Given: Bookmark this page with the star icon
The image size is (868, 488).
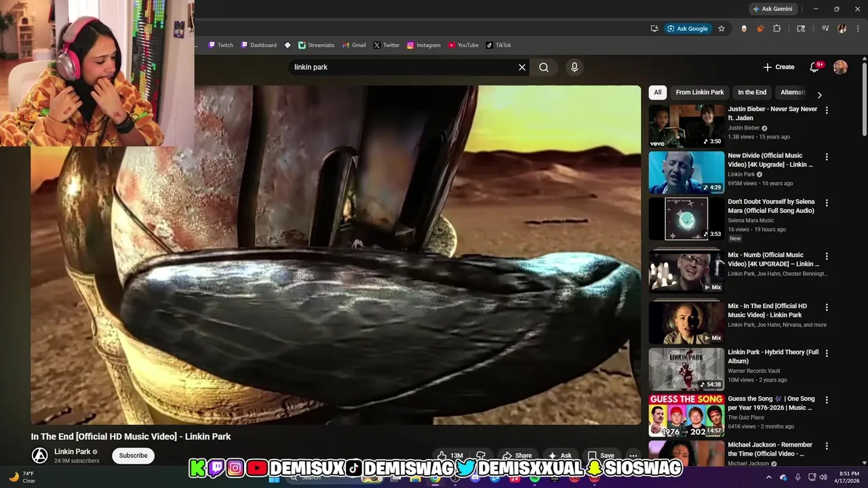Looking at the screenshot, I should (x=722, y=28).
